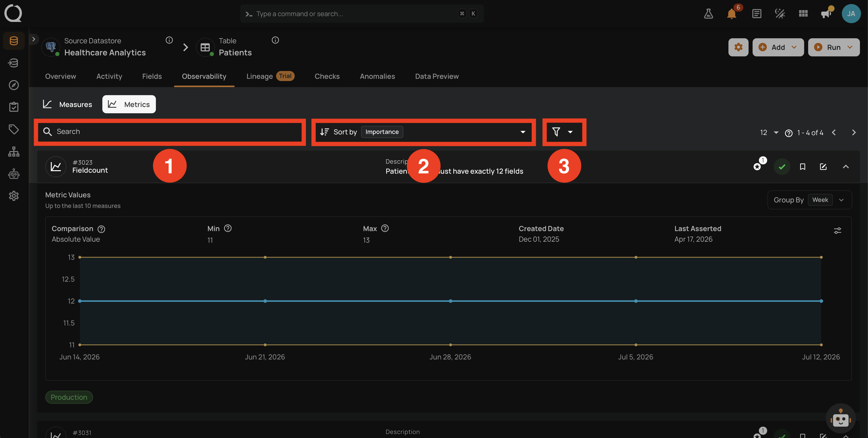This screenshot has height=438, width=868.
Task: Open the Lineage Trial tab
Action: 270,76
